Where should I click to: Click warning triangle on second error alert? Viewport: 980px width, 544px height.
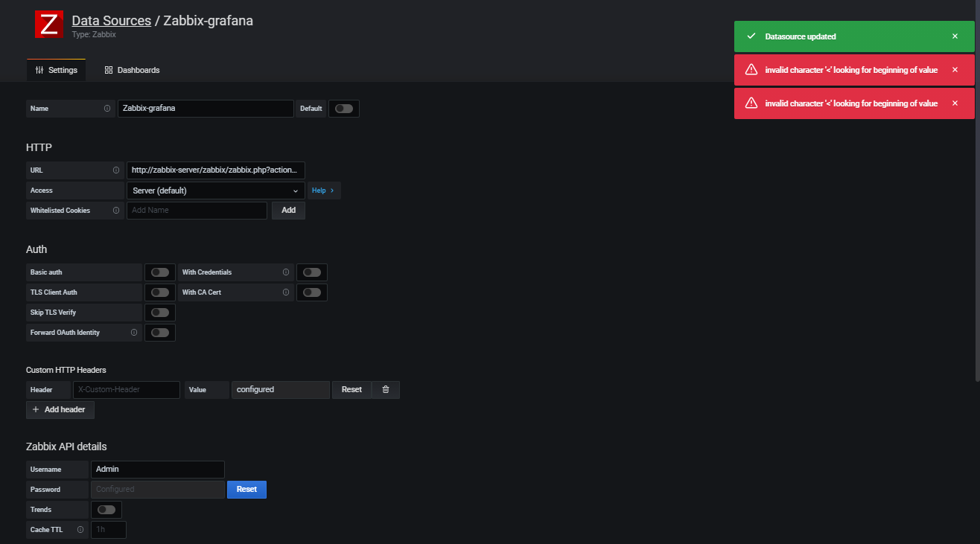point(751,103)
